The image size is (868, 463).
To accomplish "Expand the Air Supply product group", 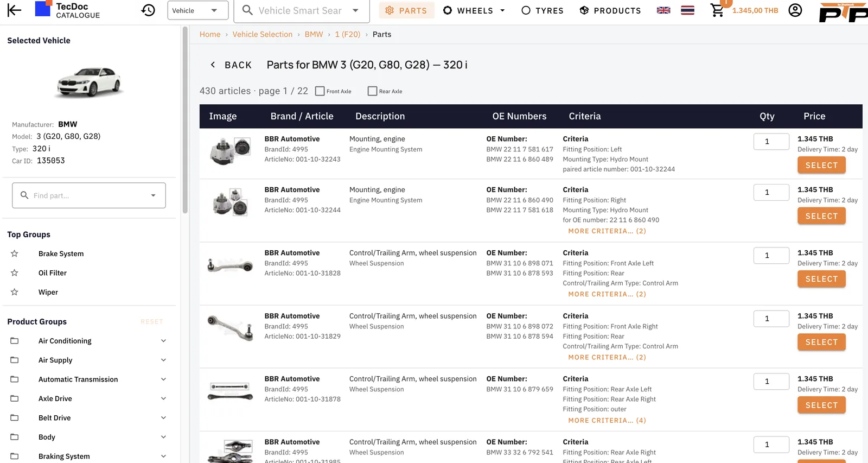I will pyautogui.click(x=163, y=360).
